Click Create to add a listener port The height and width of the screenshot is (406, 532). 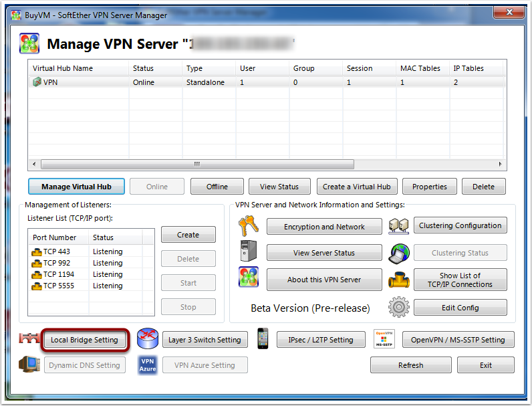[188, 235]
